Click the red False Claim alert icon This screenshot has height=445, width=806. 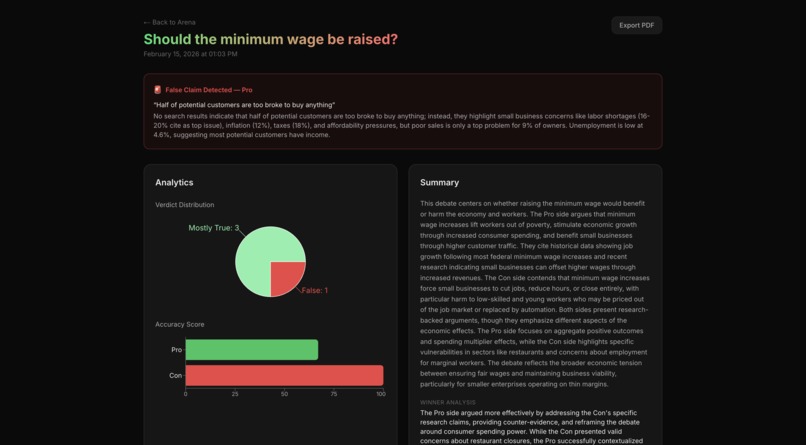pyautogui.click(x=157, y=89)
